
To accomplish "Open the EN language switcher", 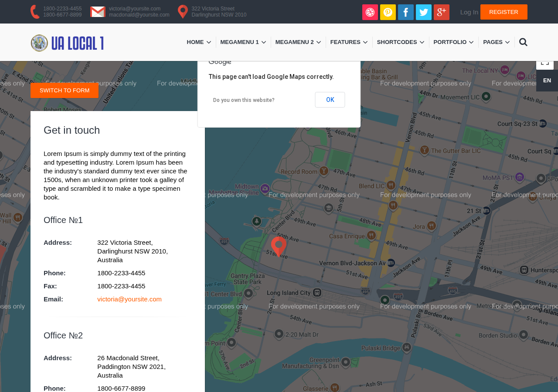I will point(547,81).
